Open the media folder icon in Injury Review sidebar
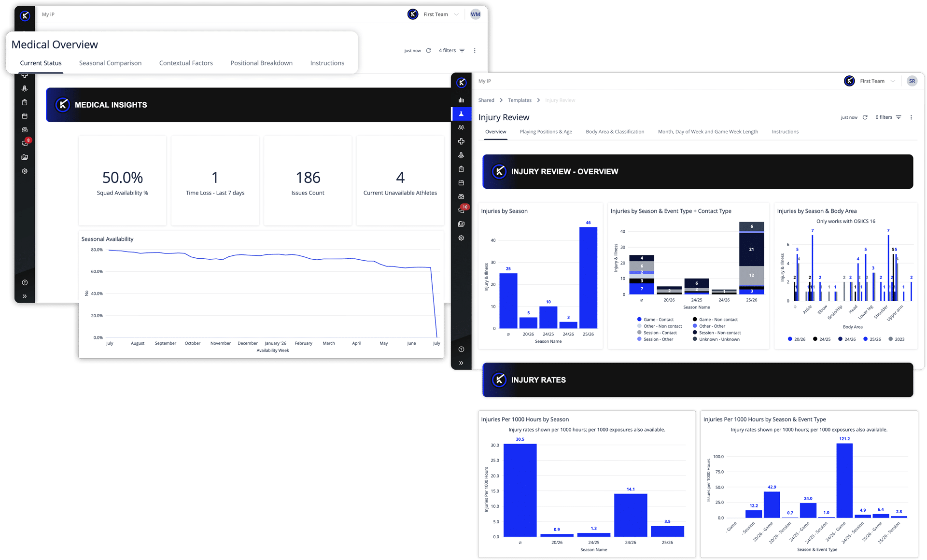 (x=461, y=224)
